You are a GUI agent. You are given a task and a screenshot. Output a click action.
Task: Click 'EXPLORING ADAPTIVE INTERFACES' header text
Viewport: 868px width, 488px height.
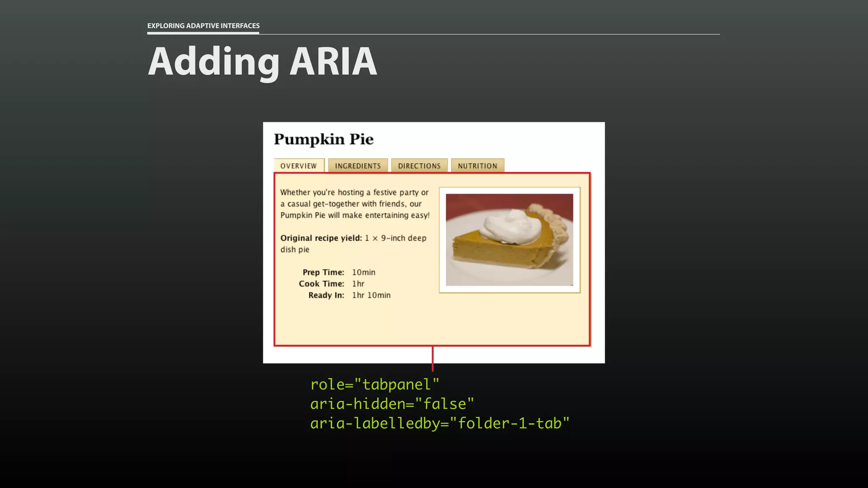point(203,26)
